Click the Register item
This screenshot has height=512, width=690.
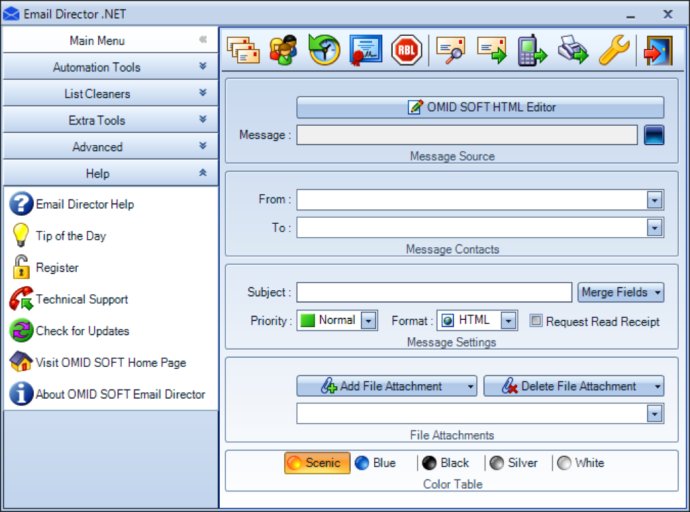45,267
